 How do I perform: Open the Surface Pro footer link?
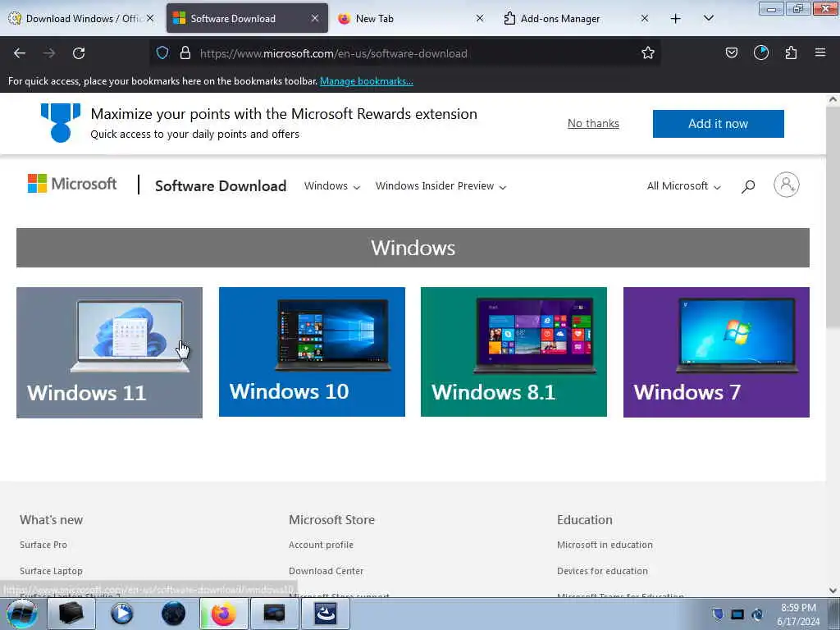pos(43,545)
